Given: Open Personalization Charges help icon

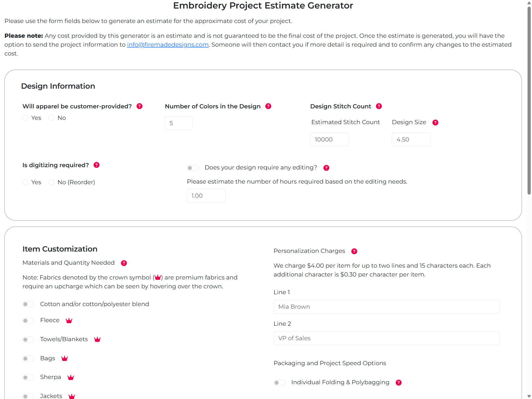Looking at the screenshot, I should (x=354, y=251).
